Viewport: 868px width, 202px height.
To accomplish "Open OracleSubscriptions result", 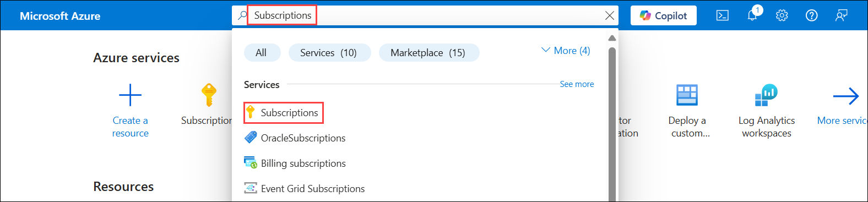I will click(295, 138).
